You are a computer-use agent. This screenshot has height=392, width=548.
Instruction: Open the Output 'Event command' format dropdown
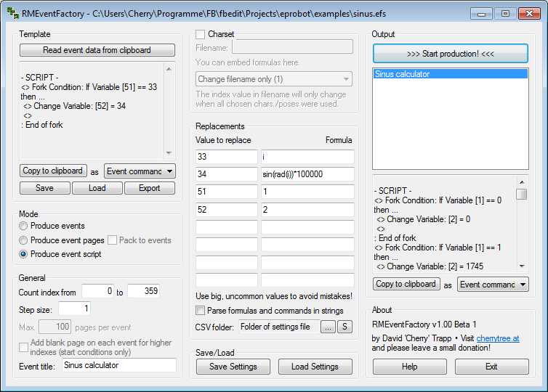(x=493, y=285)
